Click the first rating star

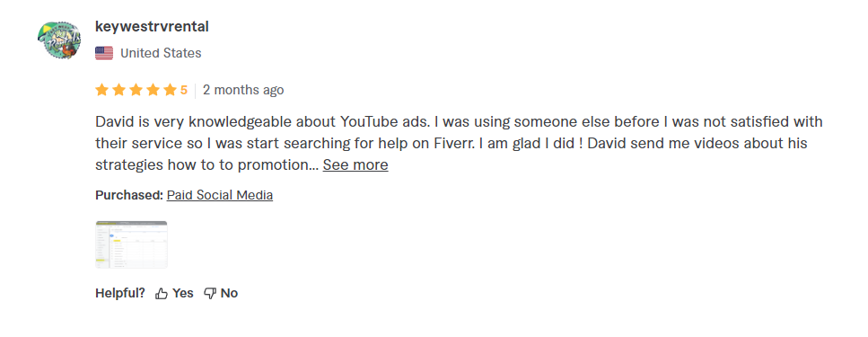[101, 90]
